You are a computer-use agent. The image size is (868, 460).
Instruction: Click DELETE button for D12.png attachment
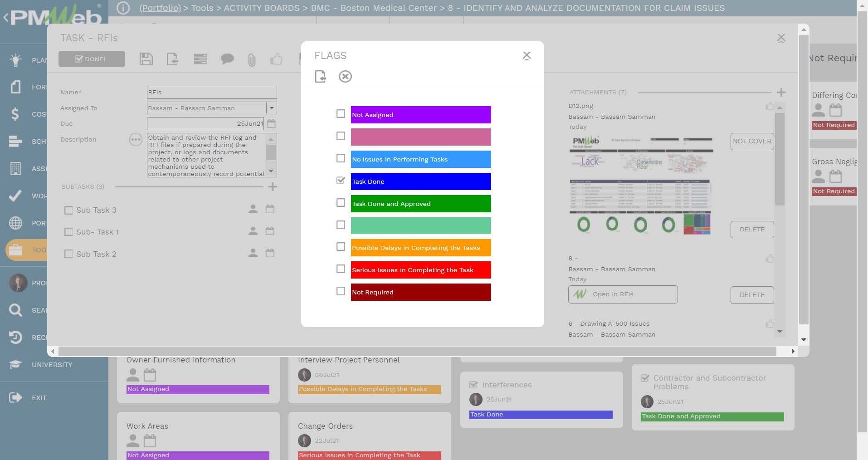(752, 229)
